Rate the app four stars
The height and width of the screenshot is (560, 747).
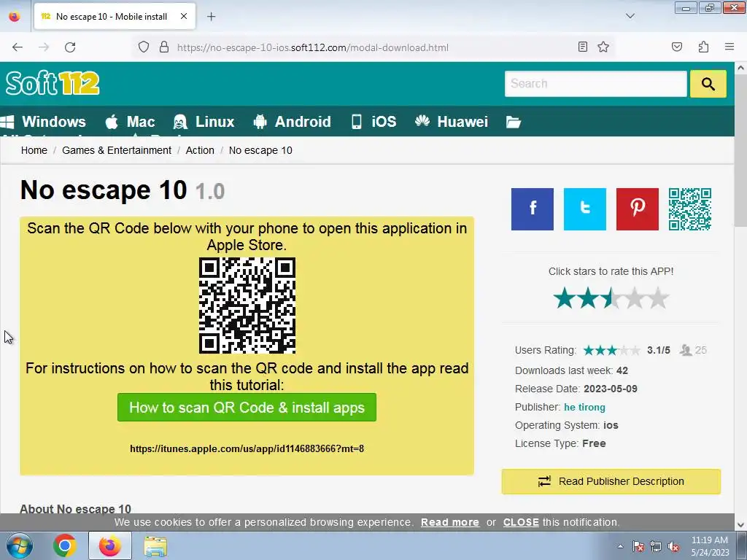click(635, 298)
